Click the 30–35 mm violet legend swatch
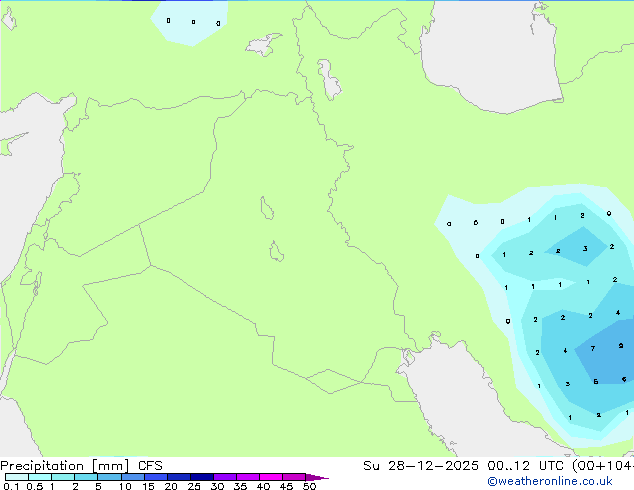The image size is (634, 490). coord(225,477)
